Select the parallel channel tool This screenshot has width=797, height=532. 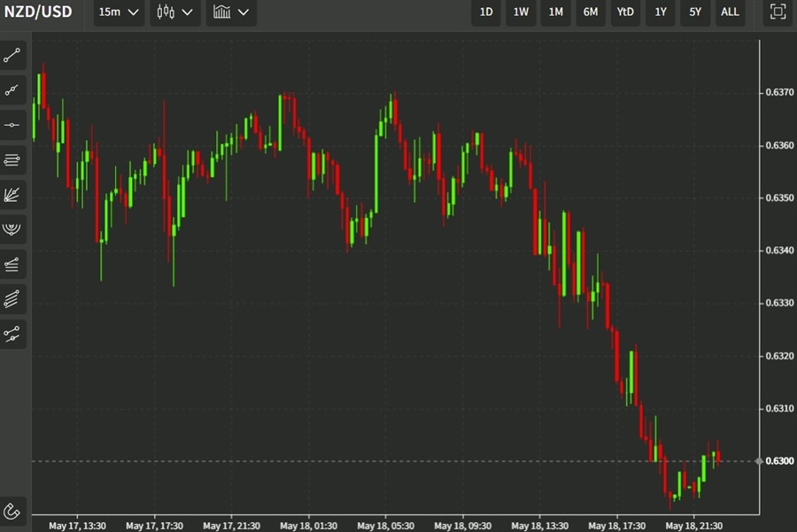tap(12, 299)
